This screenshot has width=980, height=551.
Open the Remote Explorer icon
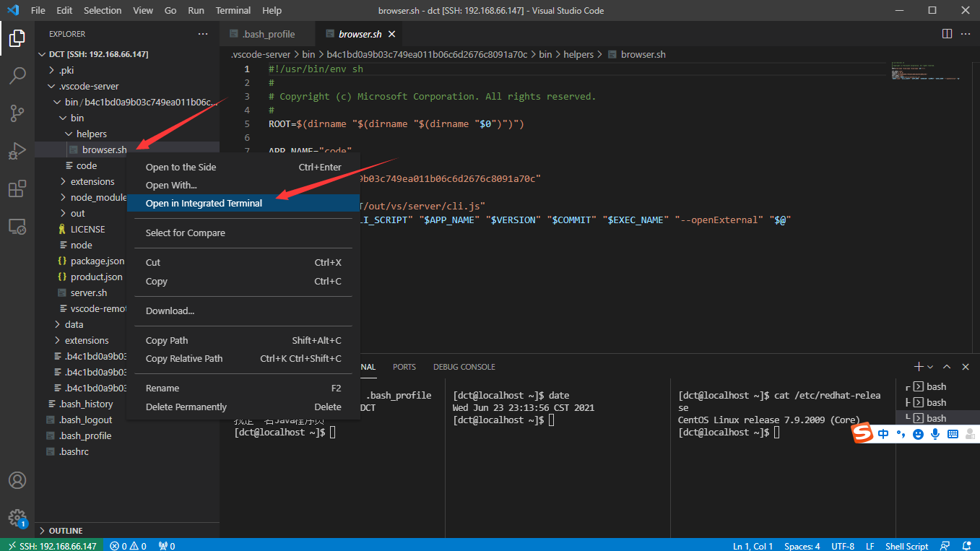point(17,227)
